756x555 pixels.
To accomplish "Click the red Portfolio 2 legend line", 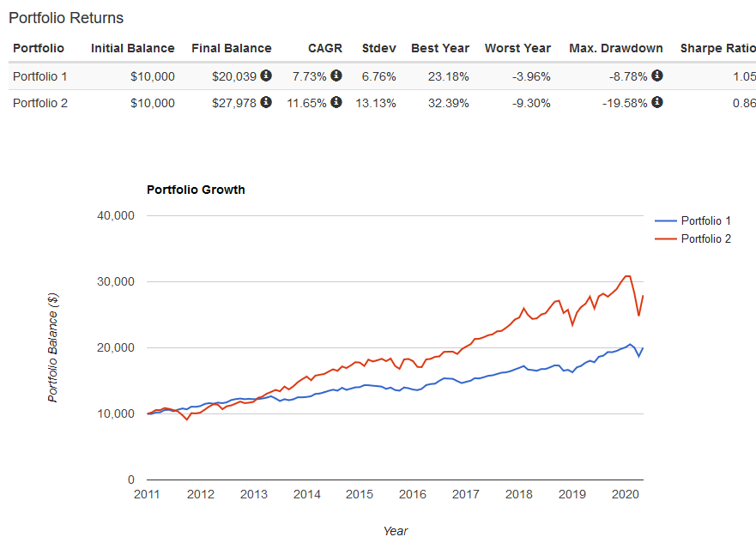I will (666, 238).
